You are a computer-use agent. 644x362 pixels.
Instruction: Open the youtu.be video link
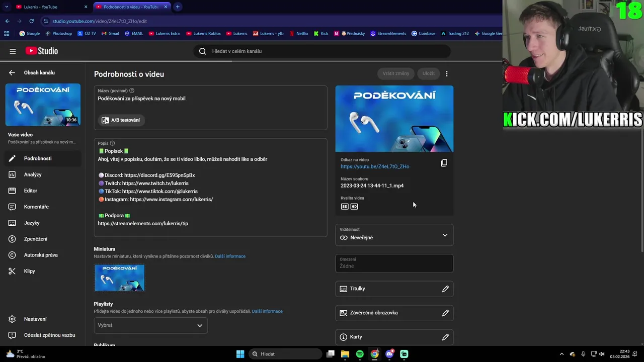(375, 166)
